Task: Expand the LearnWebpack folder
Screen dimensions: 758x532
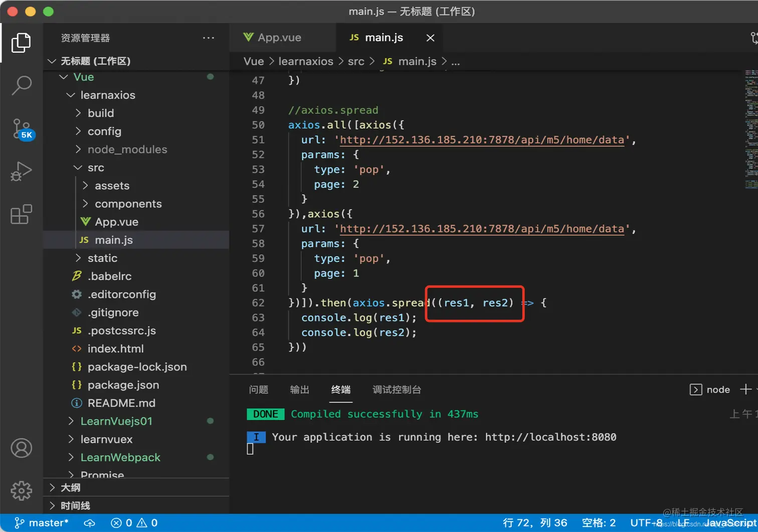Action: tap(136, 457)
